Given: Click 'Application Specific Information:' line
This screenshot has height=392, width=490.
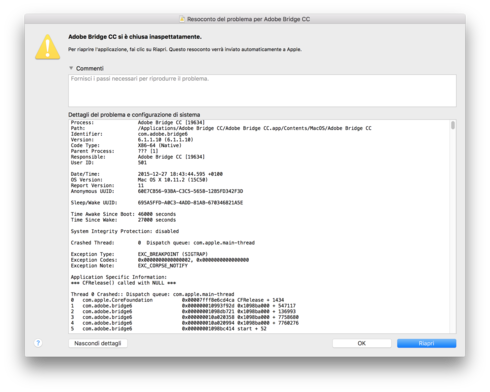Looking at the screenshot, I should (119, 277).
